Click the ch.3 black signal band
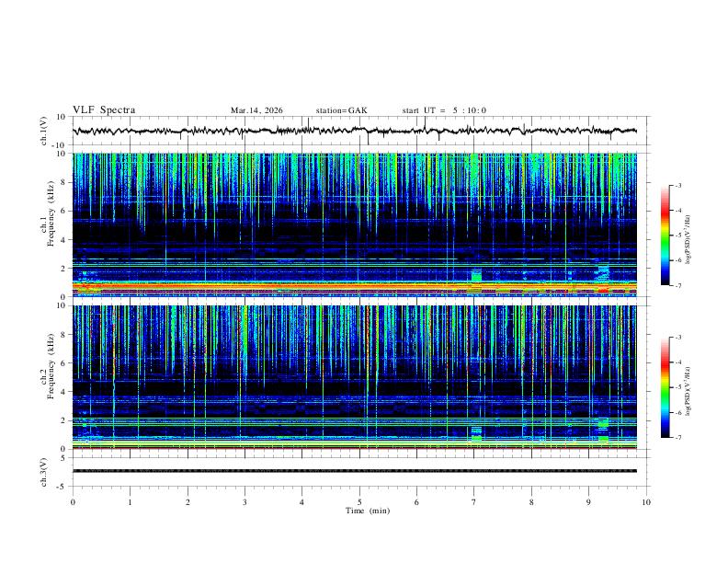 pos(355,471)
